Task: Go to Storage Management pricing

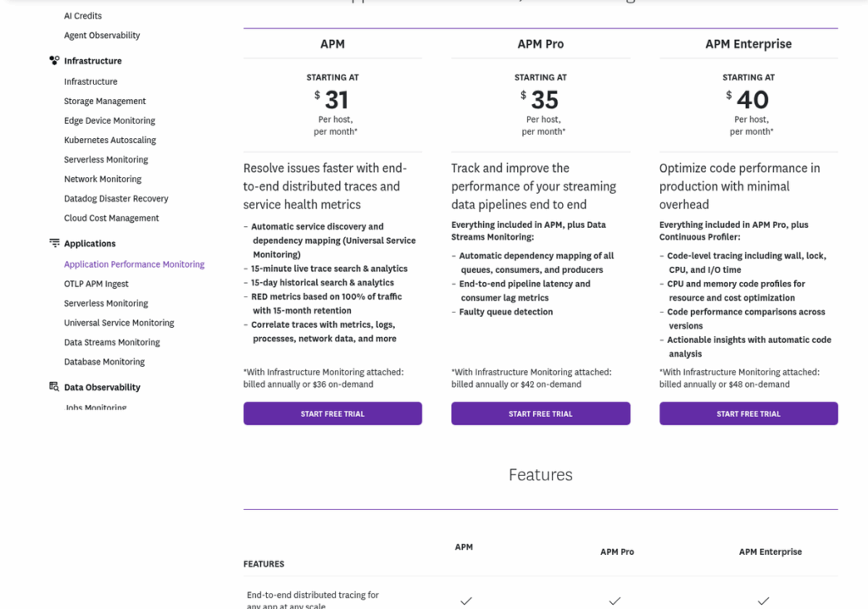Action: pyautogui.click(x=104, y=101)
